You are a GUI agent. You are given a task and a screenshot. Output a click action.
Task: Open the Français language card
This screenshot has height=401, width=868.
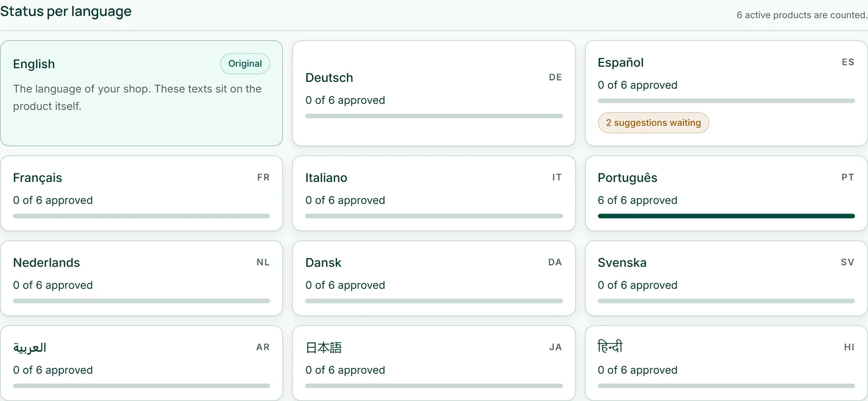coord(142,193)
